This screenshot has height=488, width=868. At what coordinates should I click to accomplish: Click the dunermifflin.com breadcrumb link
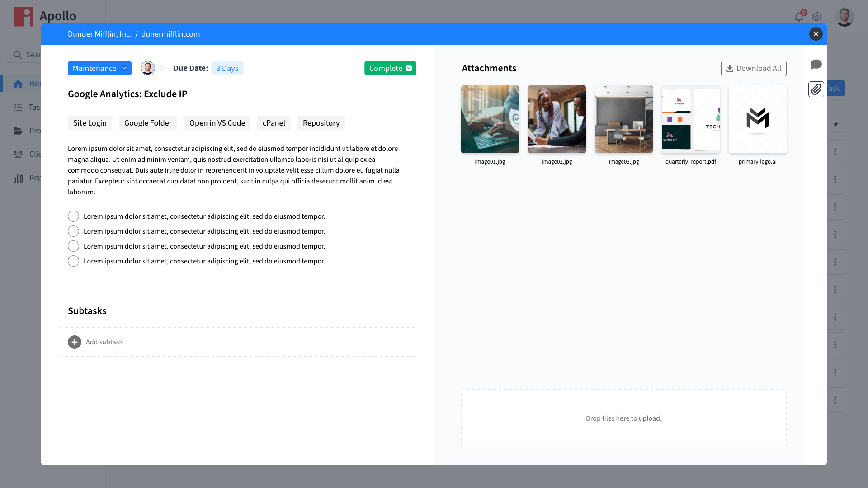(x=170, y=34)
